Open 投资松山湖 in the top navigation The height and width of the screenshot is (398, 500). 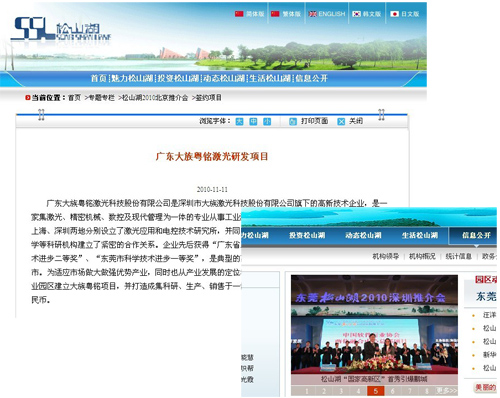178,78
